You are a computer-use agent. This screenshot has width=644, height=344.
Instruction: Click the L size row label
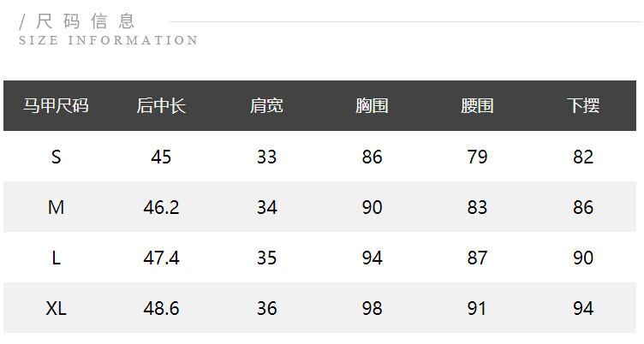(57, 258)
